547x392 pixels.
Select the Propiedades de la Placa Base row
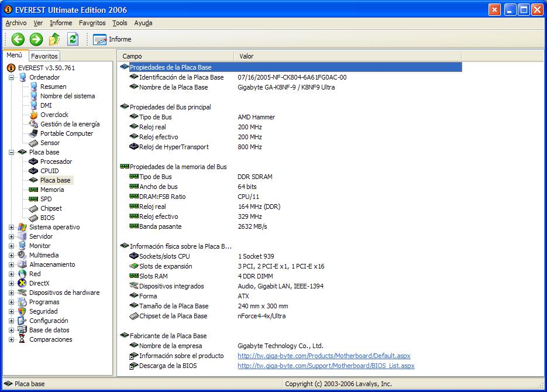(291, 67)
